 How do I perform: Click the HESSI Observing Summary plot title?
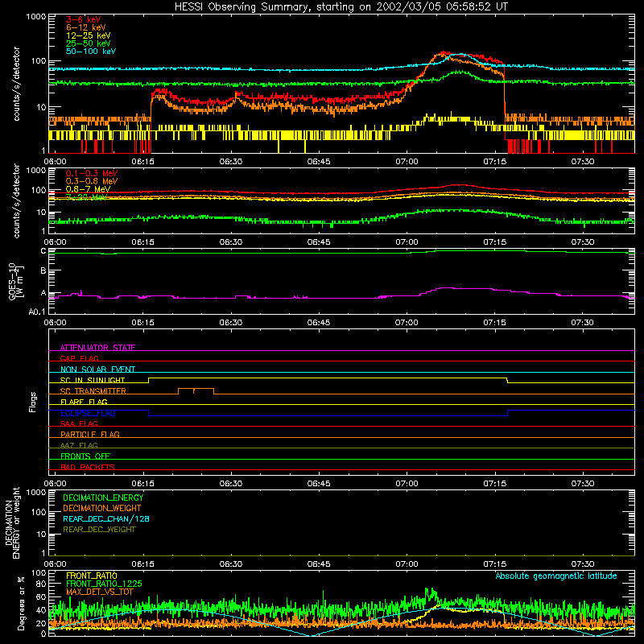coord(341,7)
